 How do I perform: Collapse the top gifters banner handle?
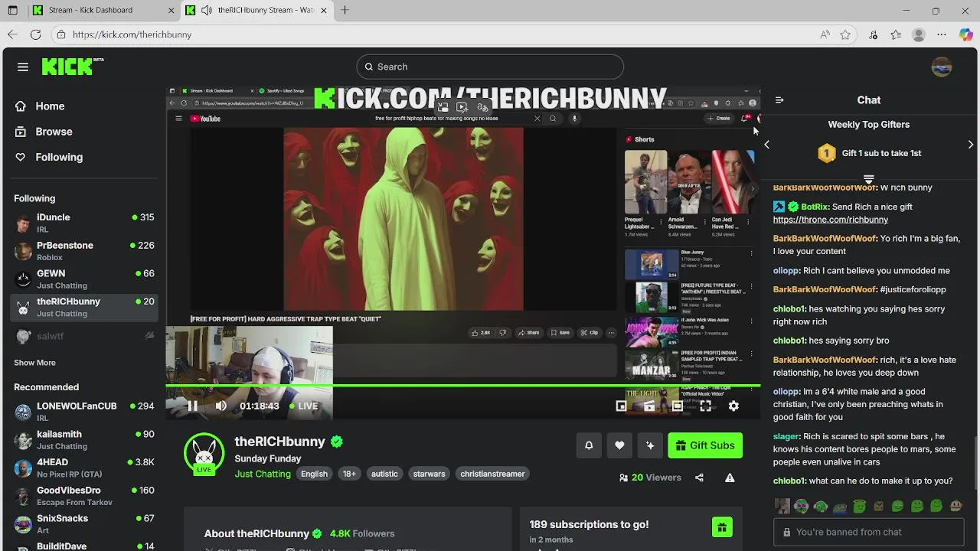[x=868, y=179]
